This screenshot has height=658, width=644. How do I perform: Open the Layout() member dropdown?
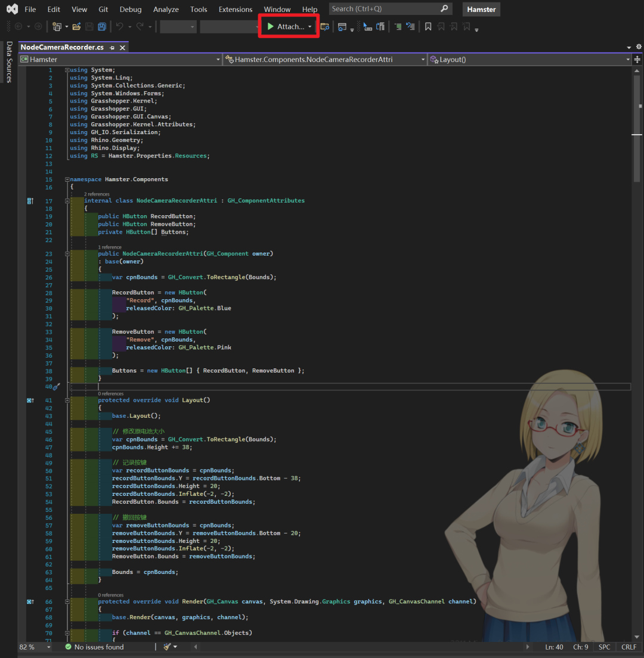[628, 59]
